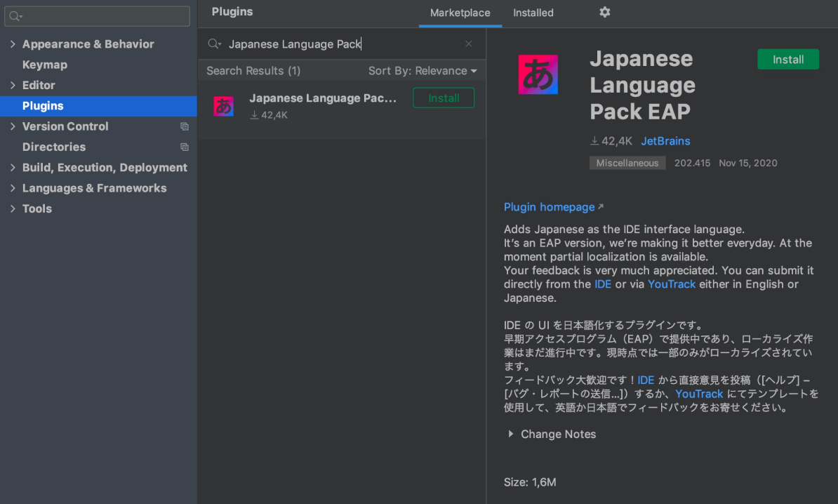
Task: Open the JetBrains vendor link
Action: point(665,141)
